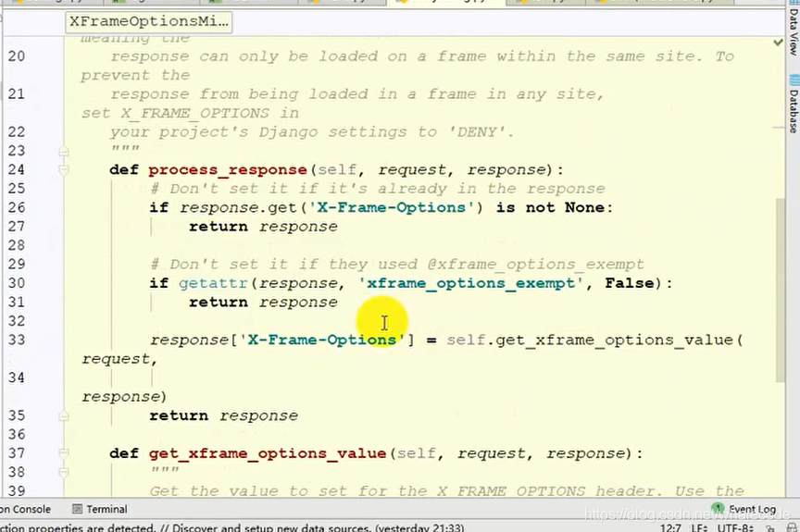The width and height of the screenshot is (800, 532).
Task: Click the 'DENY' text in line 22 docstring
Action: coord(478,132)
